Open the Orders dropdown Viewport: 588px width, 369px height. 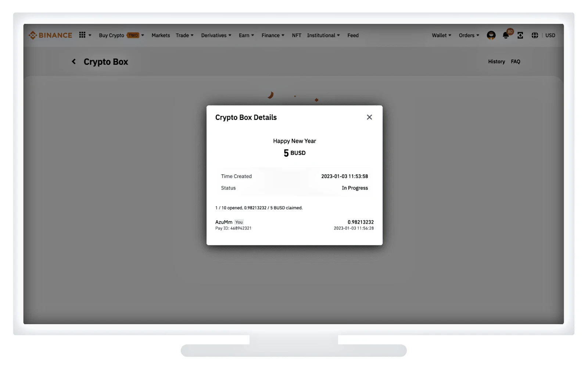(x=469, y=35)
